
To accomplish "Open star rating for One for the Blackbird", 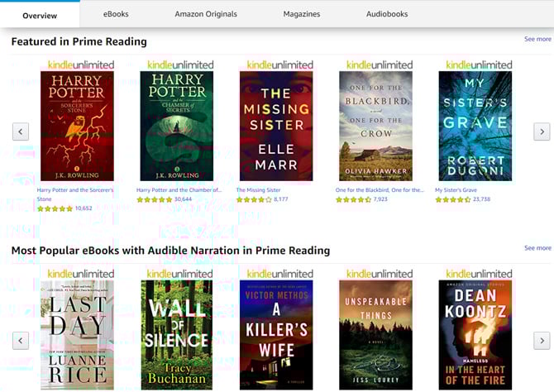I will [x=353, y=199].
